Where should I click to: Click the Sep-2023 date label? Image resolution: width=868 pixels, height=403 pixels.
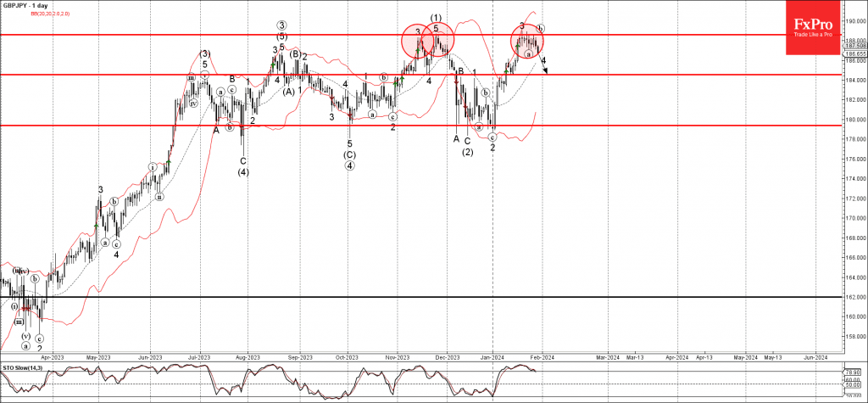(x=299, y=358)
